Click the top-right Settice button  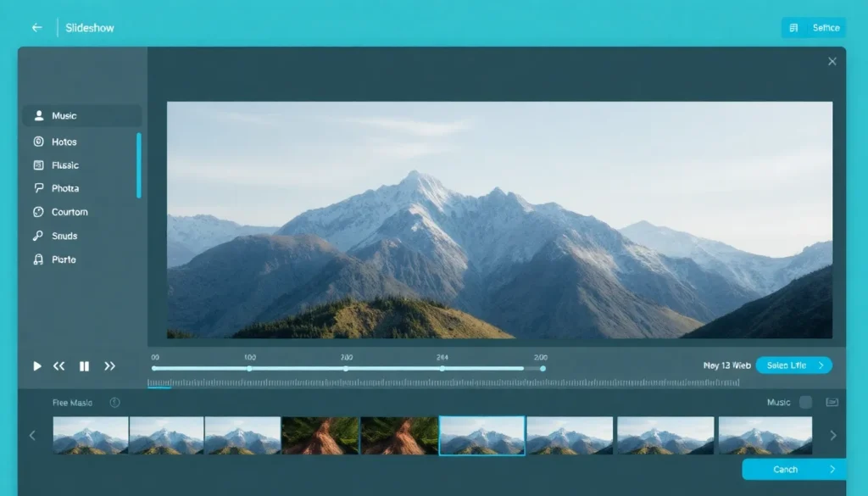click(x=814, y=28)
